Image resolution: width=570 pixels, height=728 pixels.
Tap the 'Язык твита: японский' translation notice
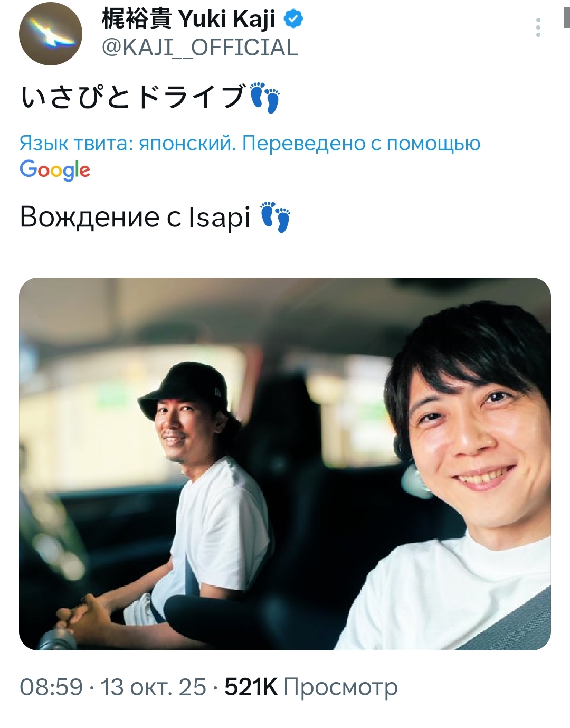point(128,143)
